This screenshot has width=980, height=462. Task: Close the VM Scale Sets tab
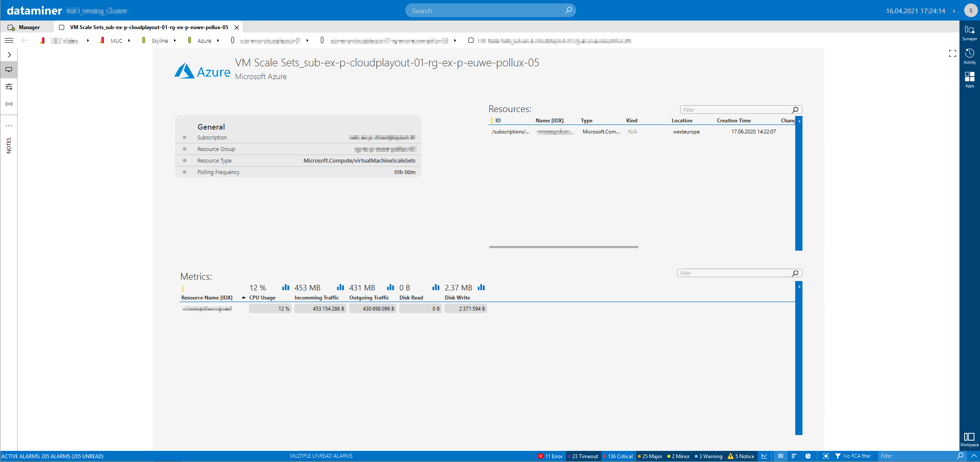click(237, 27)
